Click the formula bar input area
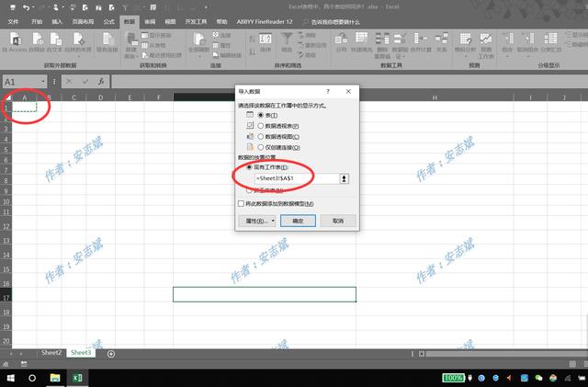Screen dimensions: 588x387 349,82
